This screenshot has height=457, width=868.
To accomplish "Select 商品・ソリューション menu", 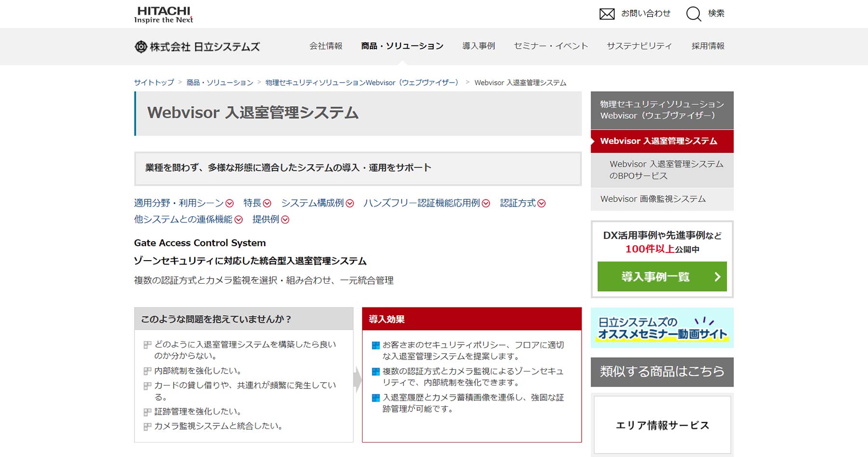I will click(402, 46).
